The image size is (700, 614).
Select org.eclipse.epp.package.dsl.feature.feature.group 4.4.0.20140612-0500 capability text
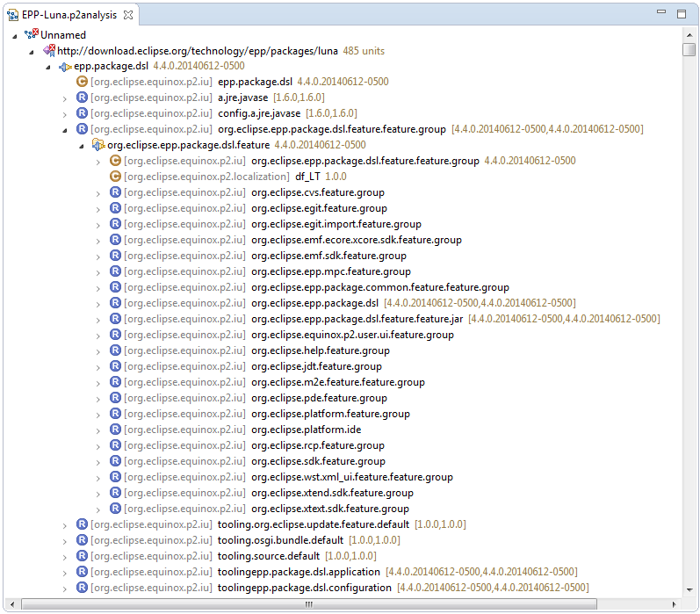[414, 161]
